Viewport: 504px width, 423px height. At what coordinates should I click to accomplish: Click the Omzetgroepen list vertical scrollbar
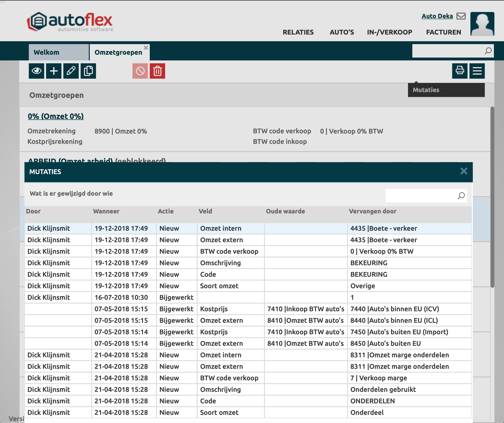[x=492, y=197]
